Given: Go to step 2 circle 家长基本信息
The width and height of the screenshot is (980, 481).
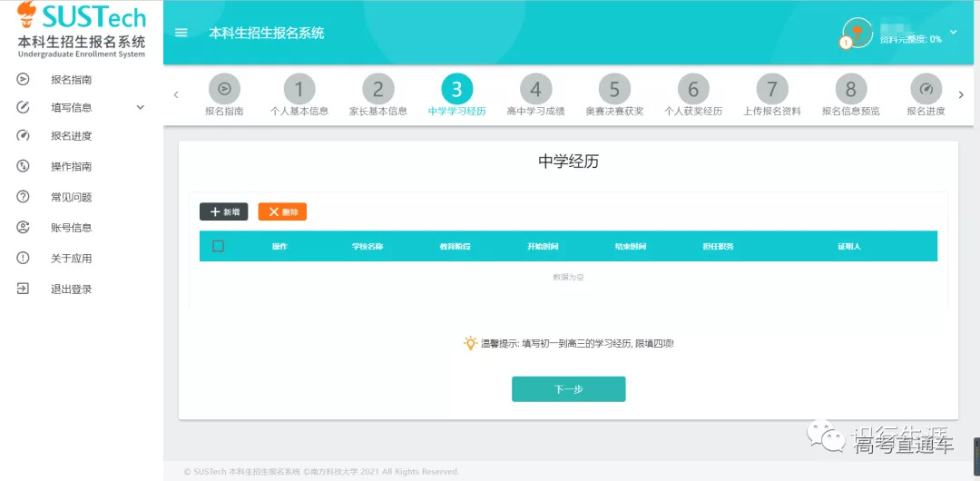Looking at the screenshot, I should [378, 90].
